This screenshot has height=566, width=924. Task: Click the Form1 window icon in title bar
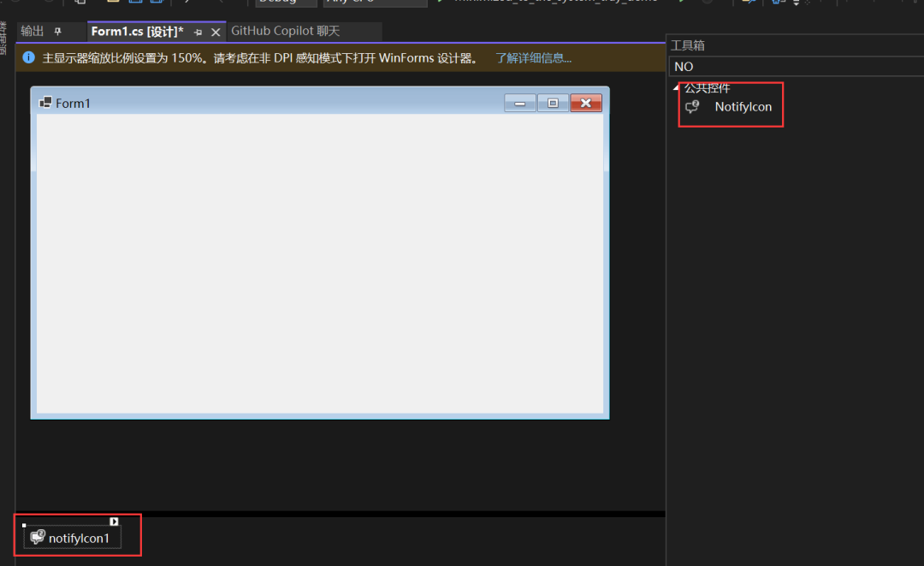click(45, 103)
